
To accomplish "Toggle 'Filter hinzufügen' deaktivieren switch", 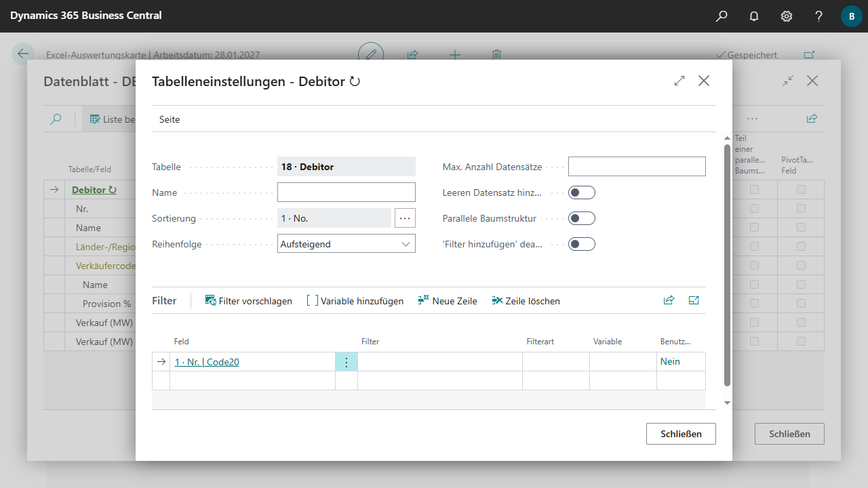I will 581,244.
